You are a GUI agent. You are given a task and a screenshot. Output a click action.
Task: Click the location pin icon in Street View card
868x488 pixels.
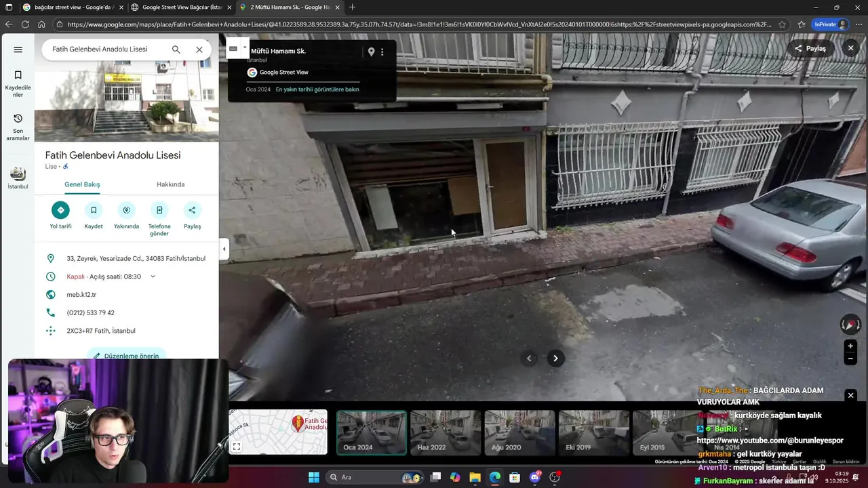click(371, 52)
